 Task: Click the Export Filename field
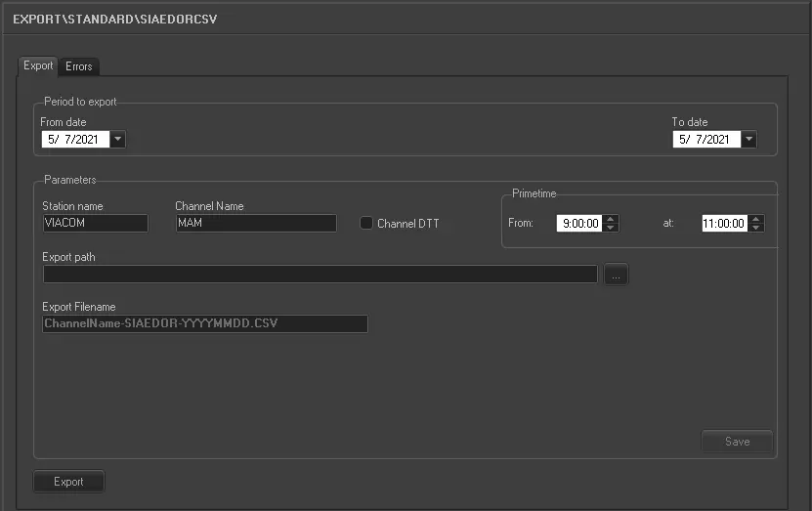pyautogui.click(x=204, y=323)
